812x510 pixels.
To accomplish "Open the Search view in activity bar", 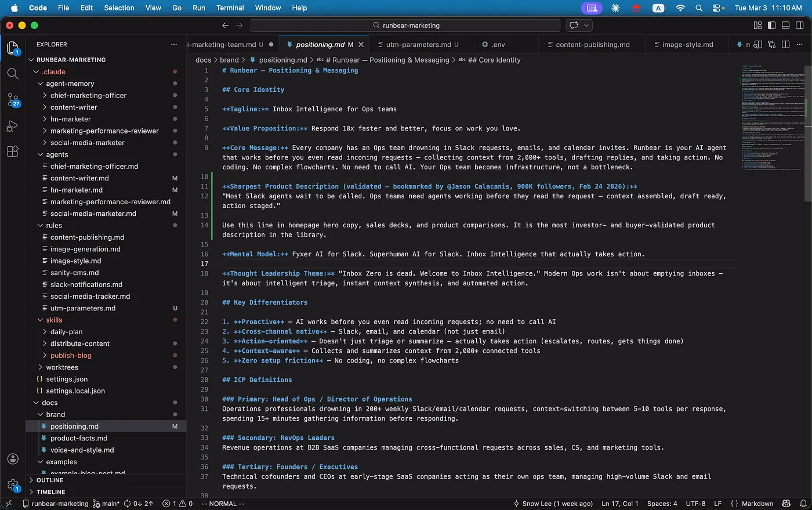I will 13,74.
